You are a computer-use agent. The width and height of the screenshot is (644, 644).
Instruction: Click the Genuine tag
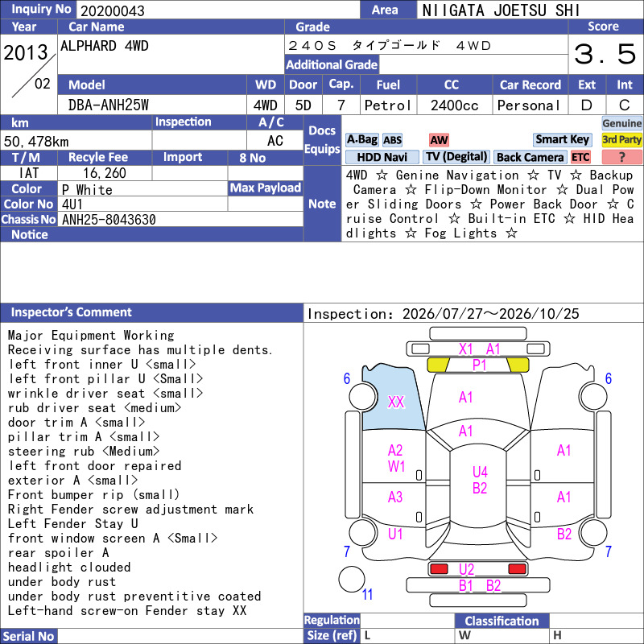tap(621, 123)
